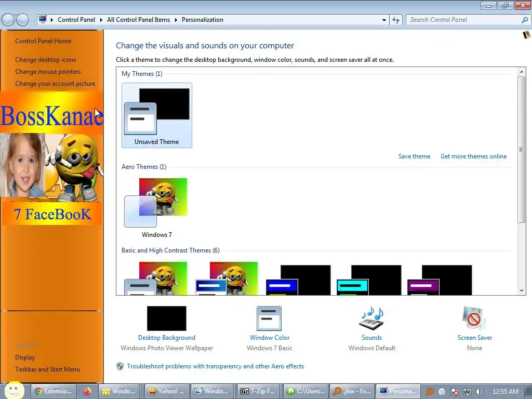Screen dimensions: 532x399
Task: Click the Show desktop button strip
Action: click(529, 392)
